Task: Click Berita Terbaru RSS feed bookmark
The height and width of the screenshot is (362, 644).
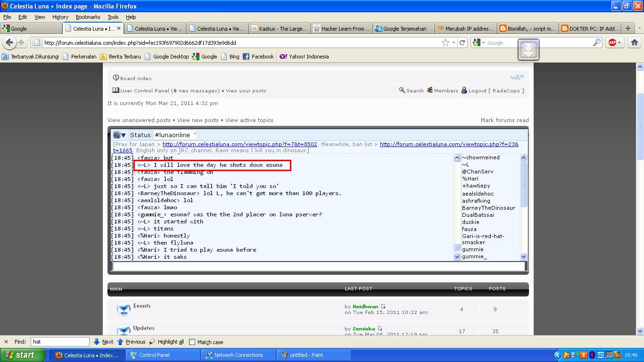Action: tap(120, 57)
